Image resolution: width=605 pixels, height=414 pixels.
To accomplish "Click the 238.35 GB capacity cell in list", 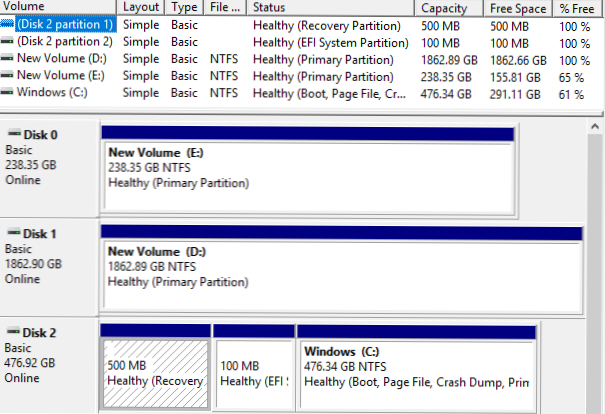I will pos(446,77).
